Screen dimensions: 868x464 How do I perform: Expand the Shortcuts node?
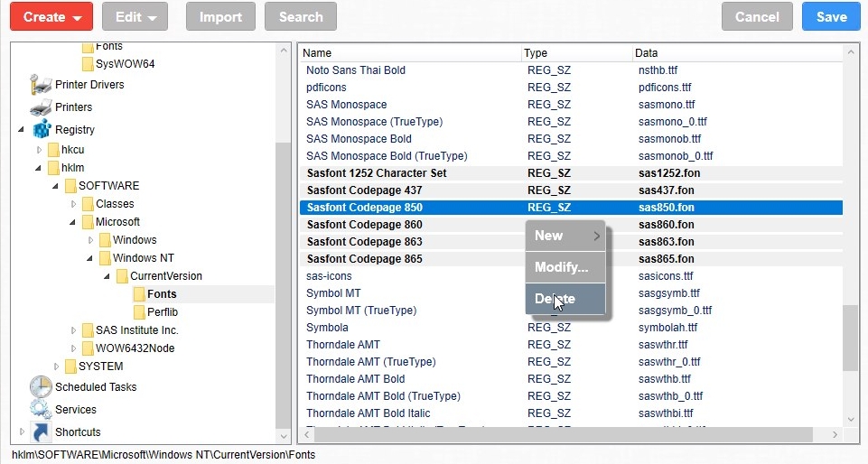coord(22,432)
